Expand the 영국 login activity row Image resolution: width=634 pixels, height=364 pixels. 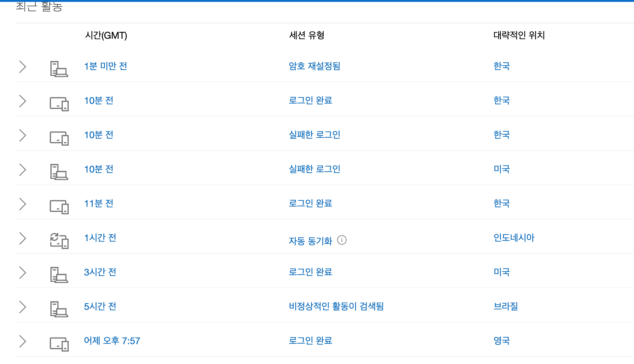pyautogui.click(x=22, y=341)
